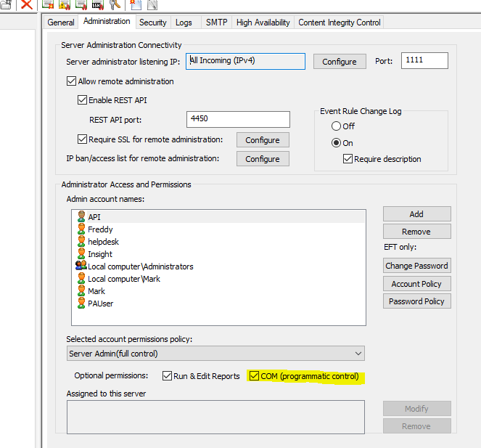Select Freddy in the admin account list
Screen dimensions: 481x448
tap(100, 229)
